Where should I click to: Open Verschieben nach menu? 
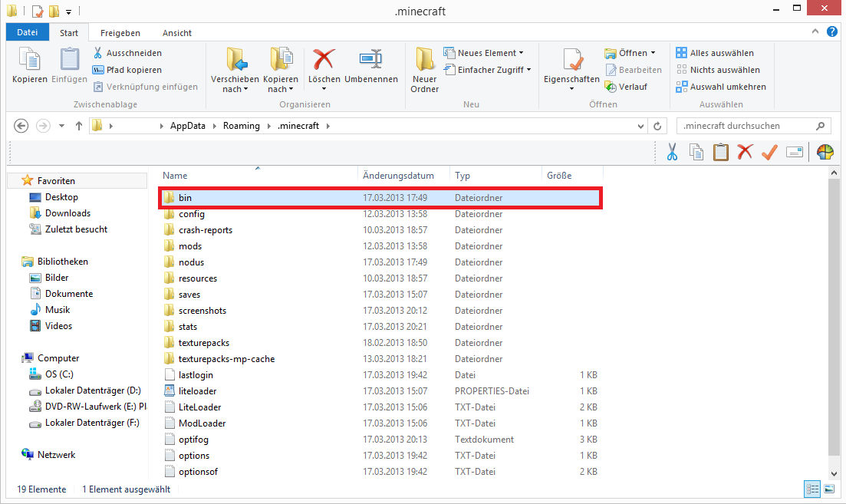235,71
